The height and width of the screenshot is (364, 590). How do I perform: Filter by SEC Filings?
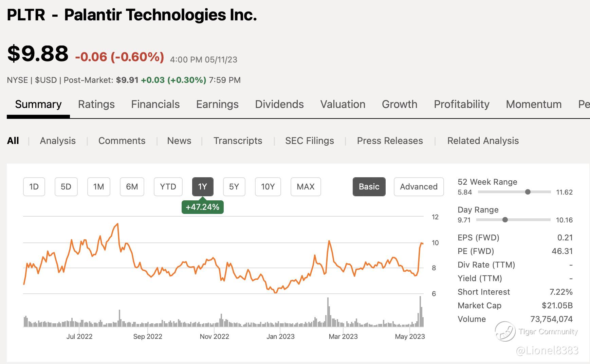tap(310, 141)
